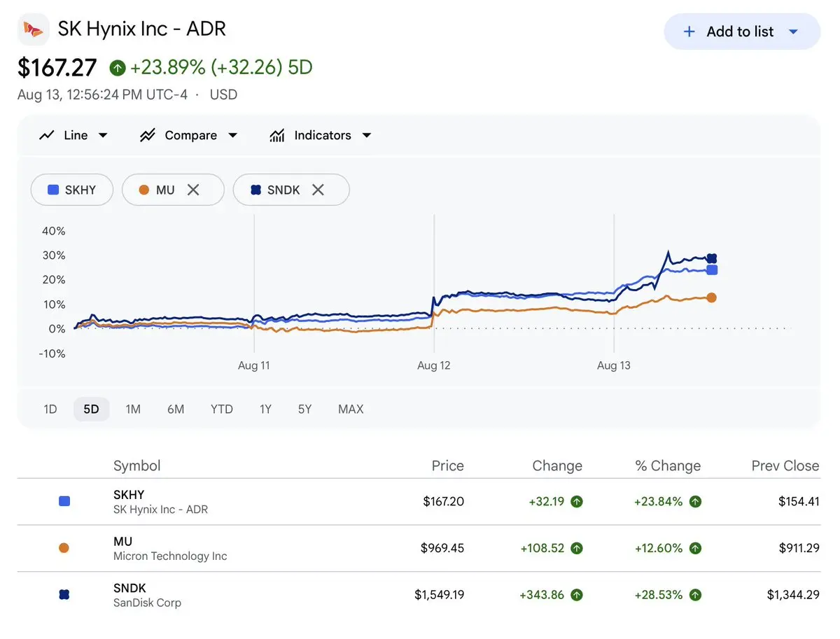The width and height of the screenshot is (840, 639).
Task: Click the % Change column header
Action: click(x=668, y=466)
